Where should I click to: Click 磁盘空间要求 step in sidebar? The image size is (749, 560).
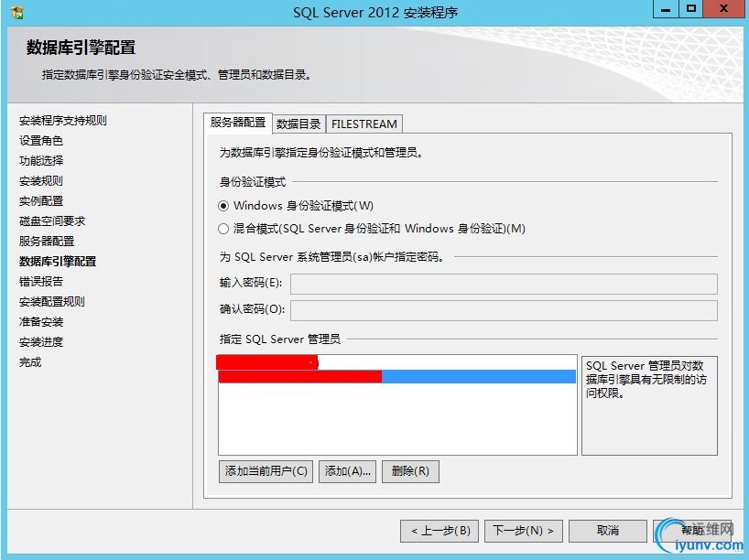(x=52, y=221)
